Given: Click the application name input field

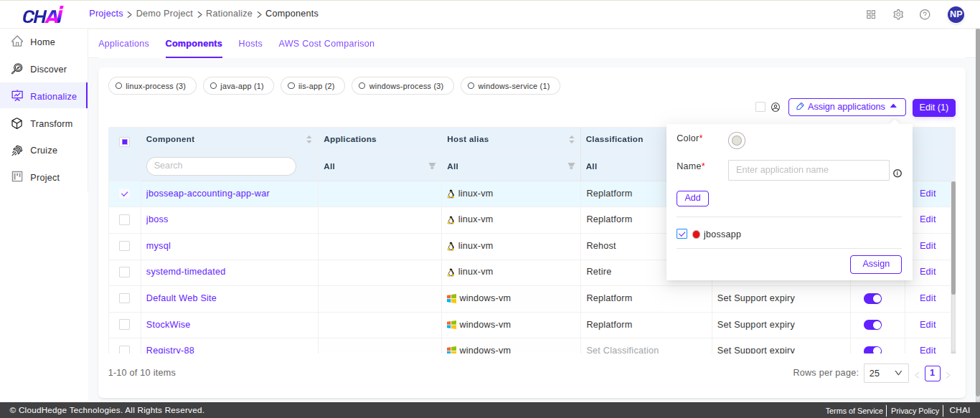Looking at the screenshot, I should click(808, 170).
